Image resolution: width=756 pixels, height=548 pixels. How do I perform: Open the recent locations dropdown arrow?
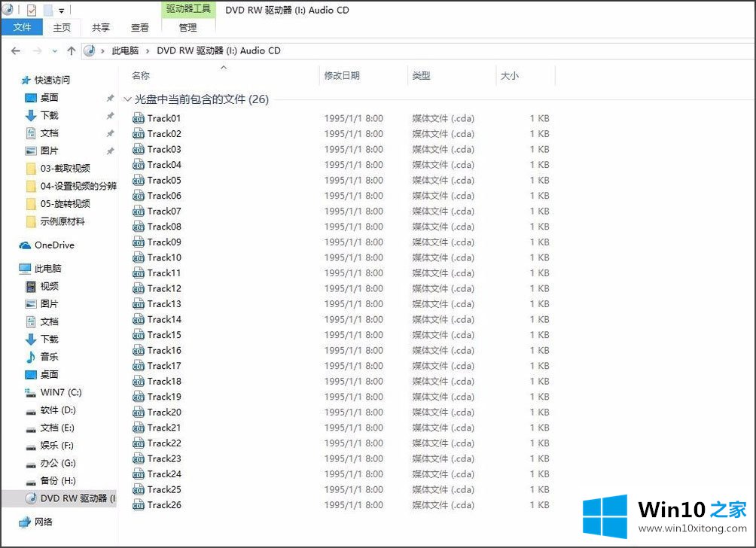54,51
